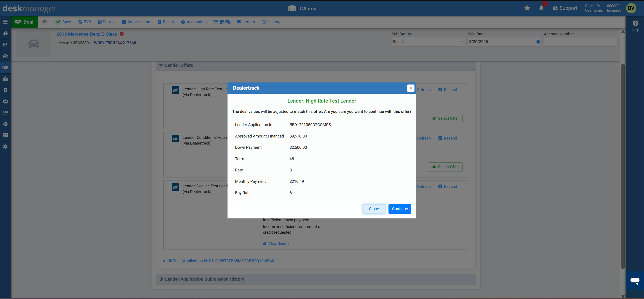Click Save in the toolbar
644x299 pixels.
[x=63, y=22]
